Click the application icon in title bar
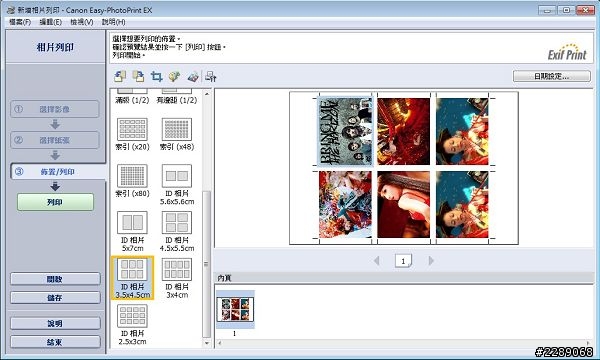This screenshot has height=360, width=600. (x=11, y=10)
